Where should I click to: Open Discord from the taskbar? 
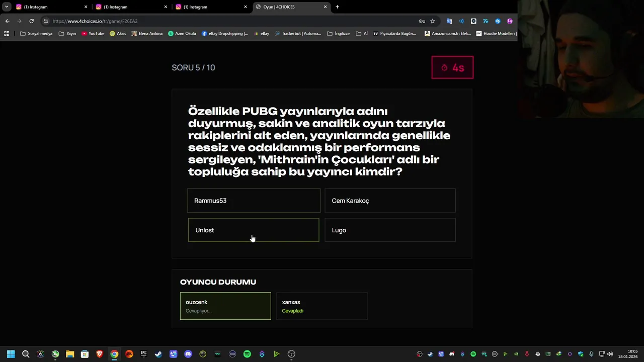(x=188, y=354)
